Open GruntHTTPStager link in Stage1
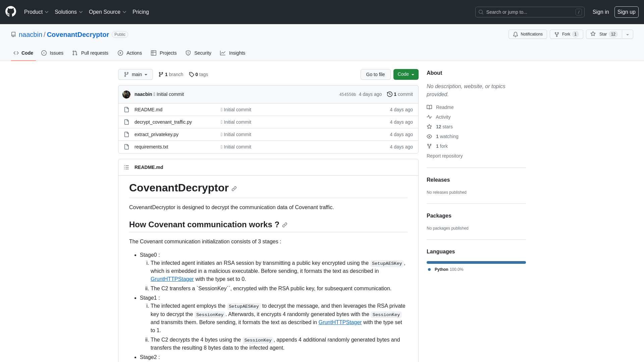 click(340, 322)
